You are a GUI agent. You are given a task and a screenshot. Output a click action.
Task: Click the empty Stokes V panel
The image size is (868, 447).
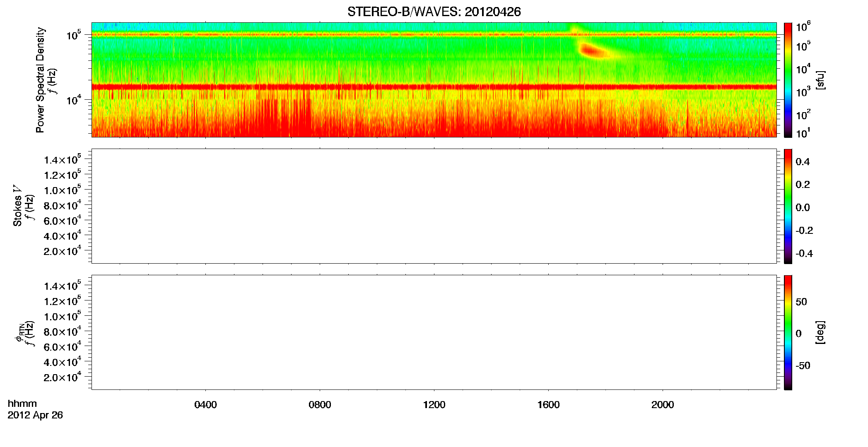[x=434, y=206]
